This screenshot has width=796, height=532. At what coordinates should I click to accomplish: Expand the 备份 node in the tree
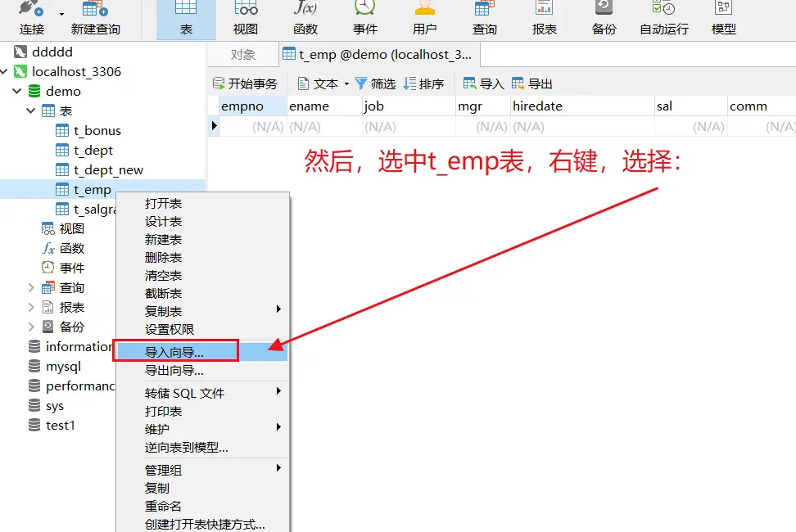(x=31, y=327)
